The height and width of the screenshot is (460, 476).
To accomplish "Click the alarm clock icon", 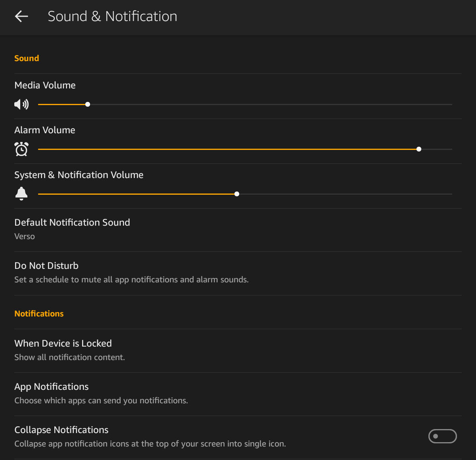I will tap(21, 149).
